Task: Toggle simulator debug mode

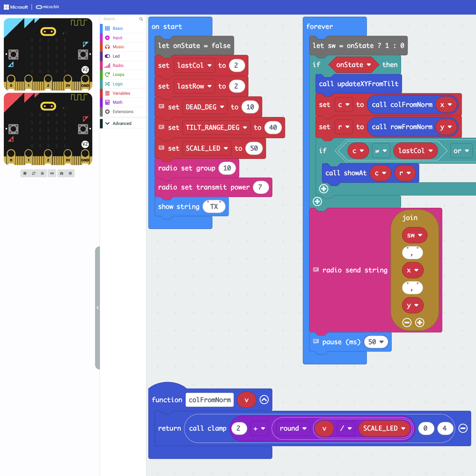Action: [x=42, y=173]
